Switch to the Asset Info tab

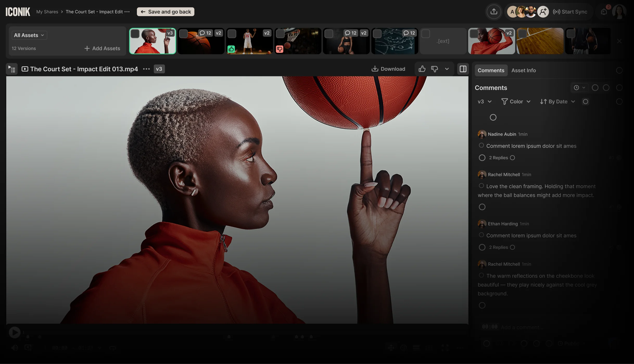pyautogui.click(x=523, y=70)
